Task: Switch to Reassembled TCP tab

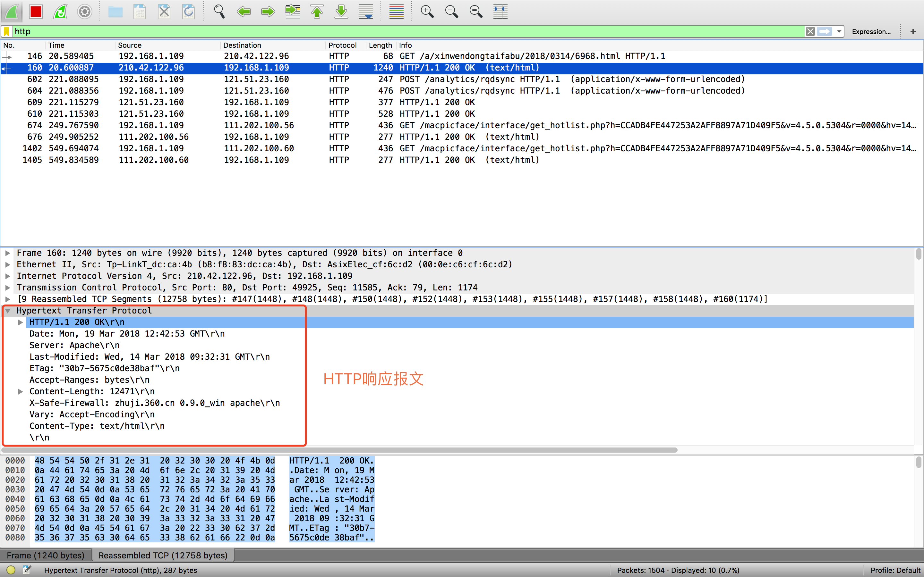Action: 163,555
